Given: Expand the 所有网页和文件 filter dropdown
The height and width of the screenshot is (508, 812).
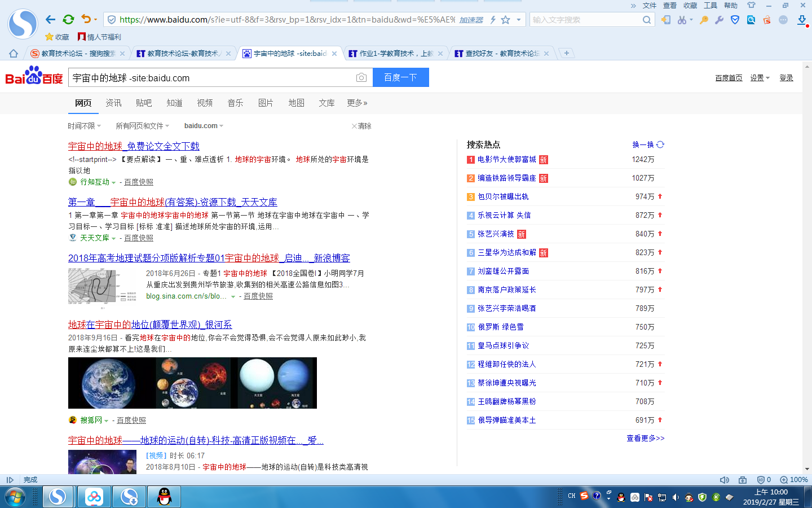Looking at the screenshot, I should pyautogui.click(x=143, y=126).
